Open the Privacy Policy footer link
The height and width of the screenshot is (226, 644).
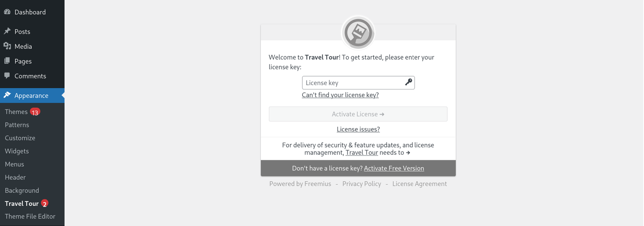click(x=362, y=184)
